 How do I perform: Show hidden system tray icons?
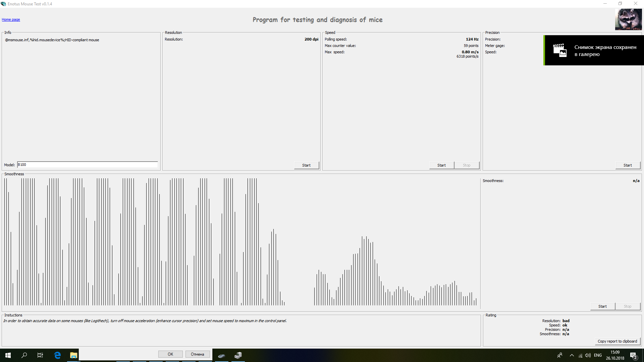[x=572, y=355]
